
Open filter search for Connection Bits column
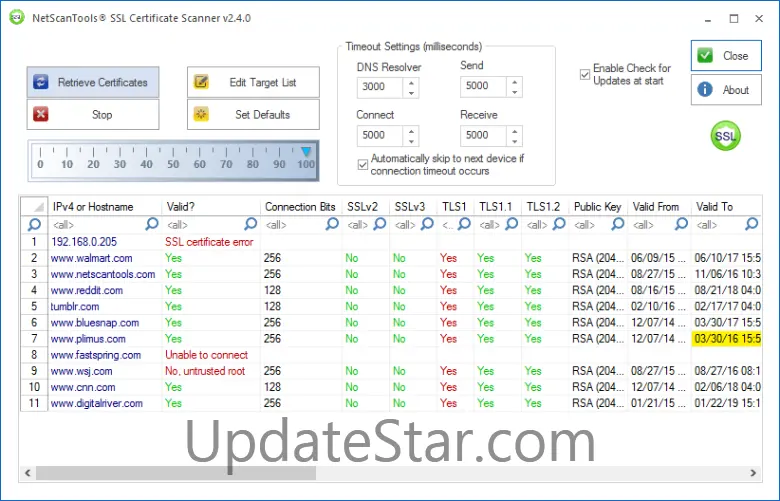click(x=332, y=224)
